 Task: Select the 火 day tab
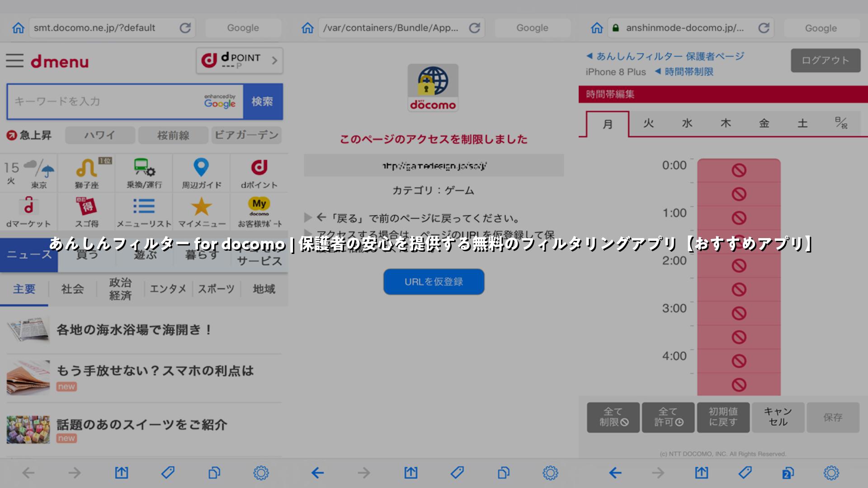pos(648,123)
